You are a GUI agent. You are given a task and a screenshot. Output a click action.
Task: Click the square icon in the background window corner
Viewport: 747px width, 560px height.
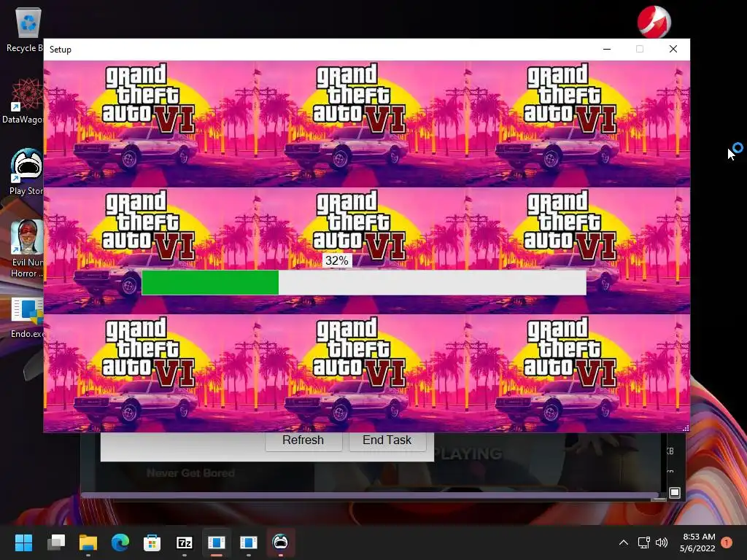point(675,492)
